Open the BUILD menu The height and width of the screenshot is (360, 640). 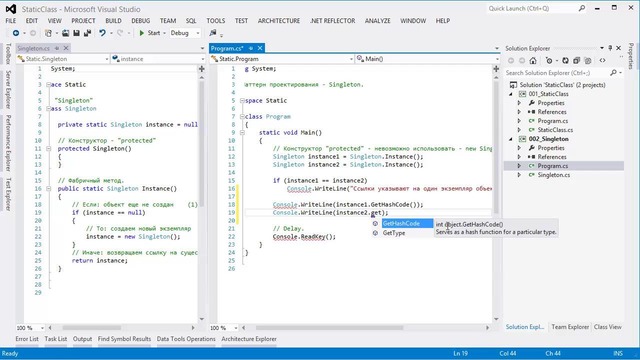[113, 21]
